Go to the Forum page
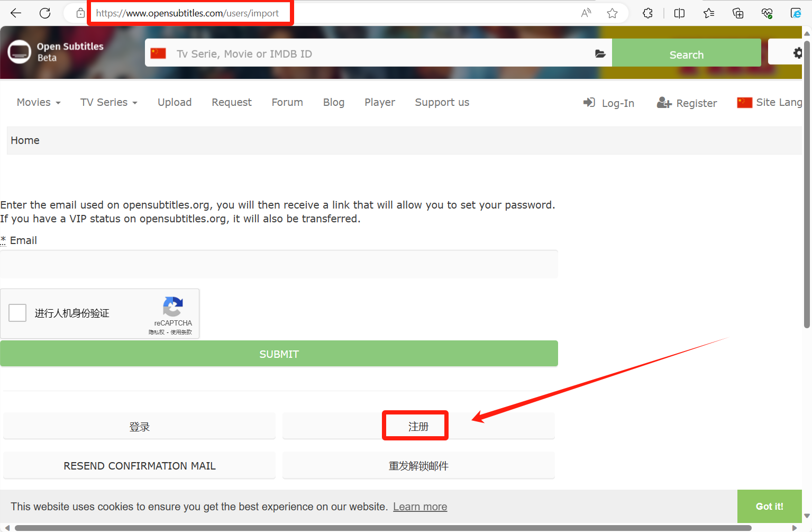This screenshot has height=532, width=812. [287, 103]
